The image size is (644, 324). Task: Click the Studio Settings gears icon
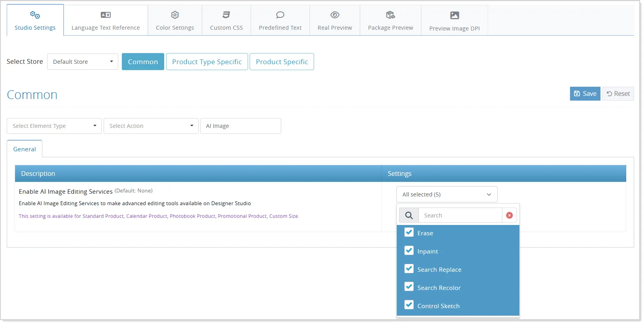[35, 15]
